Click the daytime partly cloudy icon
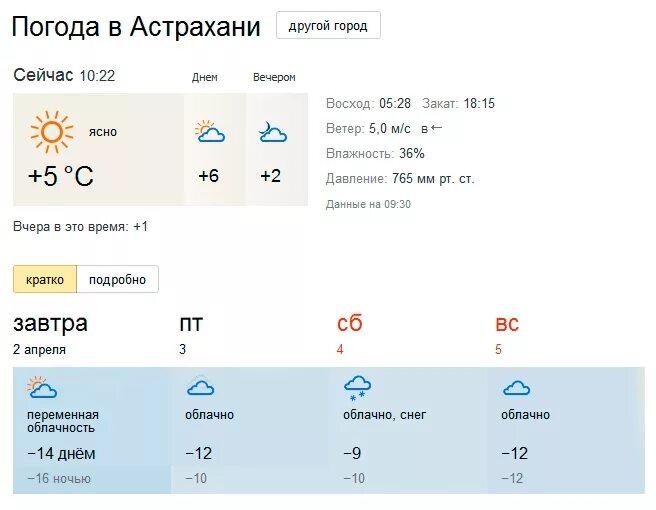This screenshot has height=510, width=656. [x=208, y=132]
